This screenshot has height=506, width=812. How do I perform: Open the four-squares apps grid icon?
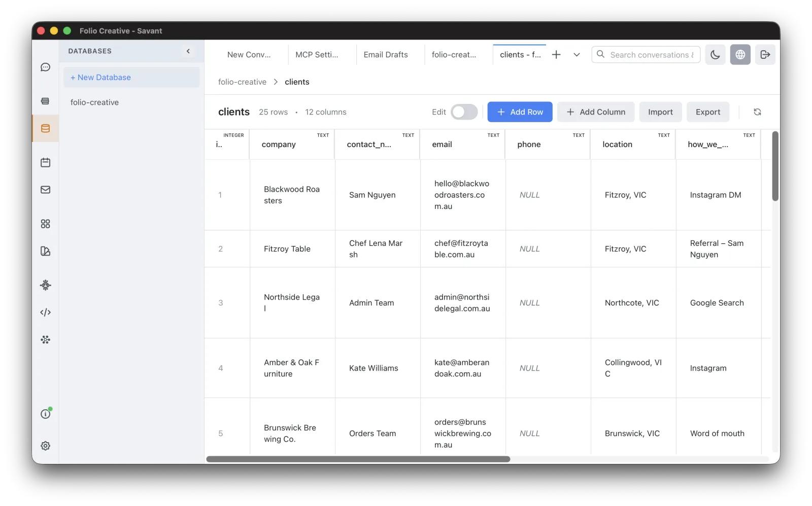click(45, 224)
